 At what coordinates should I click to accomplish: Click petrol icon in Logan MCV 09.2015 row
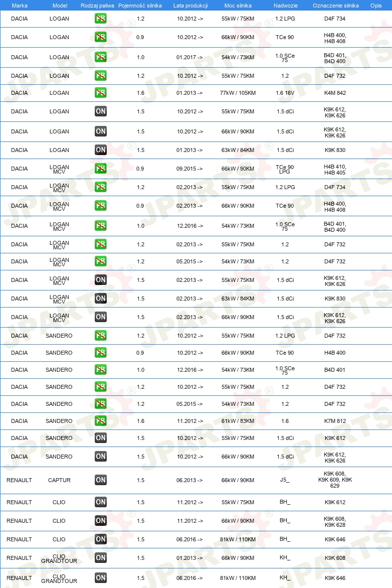(100, 169)
